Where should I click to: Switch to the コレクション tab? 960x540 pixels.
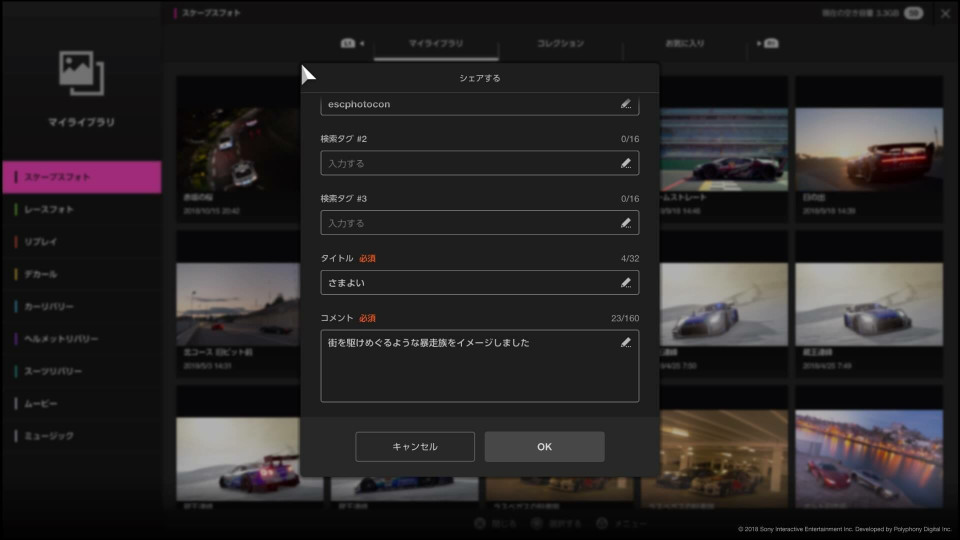560,44
